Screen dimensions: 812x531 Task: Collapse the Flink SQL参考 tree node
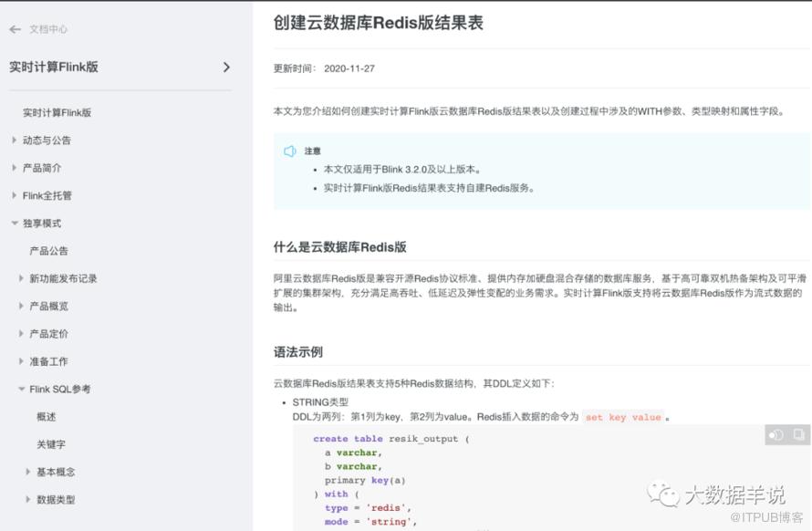(21, 389)
